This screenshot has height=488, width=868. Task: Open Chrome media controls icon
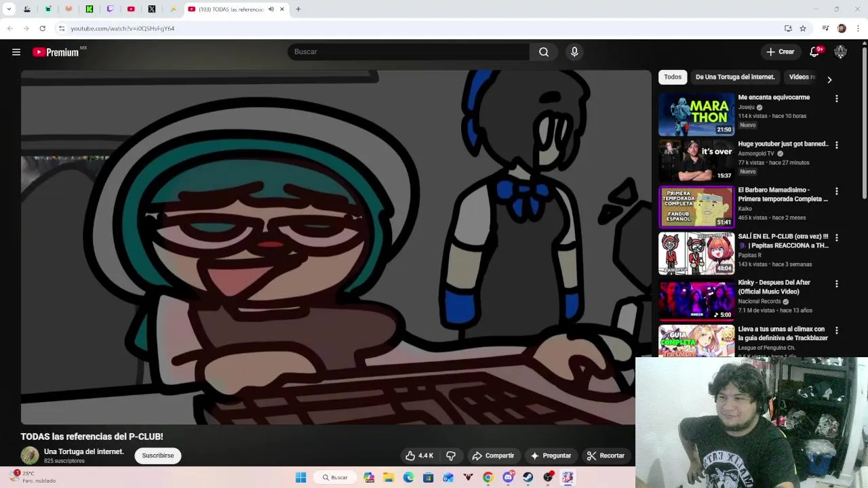[x=825, y=28]
